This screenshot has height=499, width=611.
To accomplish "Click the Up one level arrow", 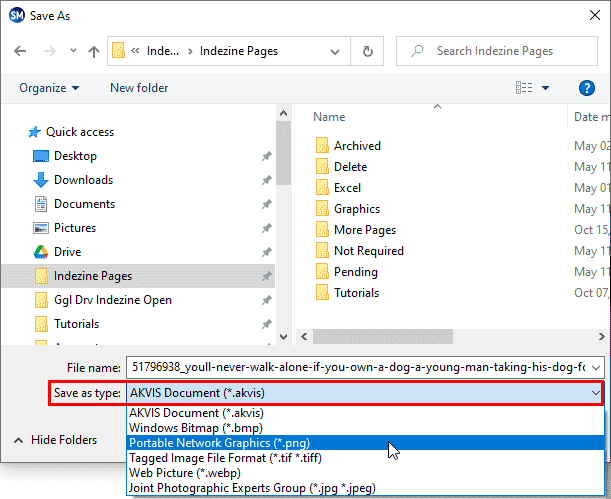I will (93, 51).
